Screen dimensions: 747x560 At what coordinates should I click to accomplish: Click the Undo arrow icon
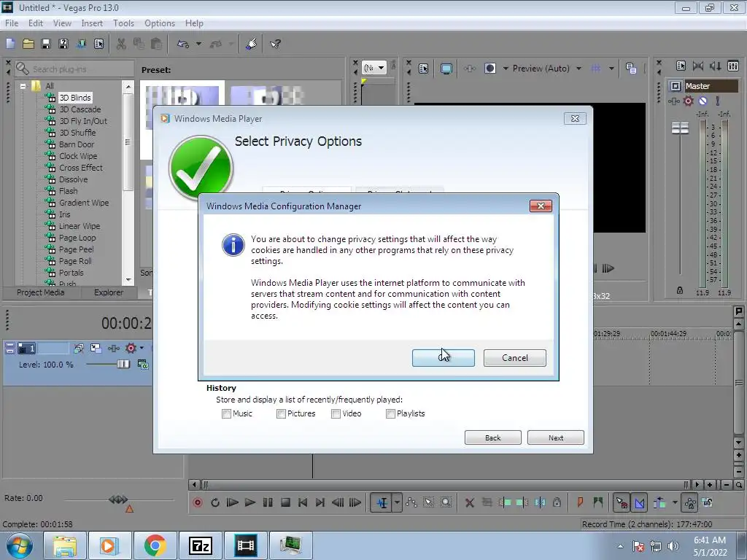tap(183, 44)
